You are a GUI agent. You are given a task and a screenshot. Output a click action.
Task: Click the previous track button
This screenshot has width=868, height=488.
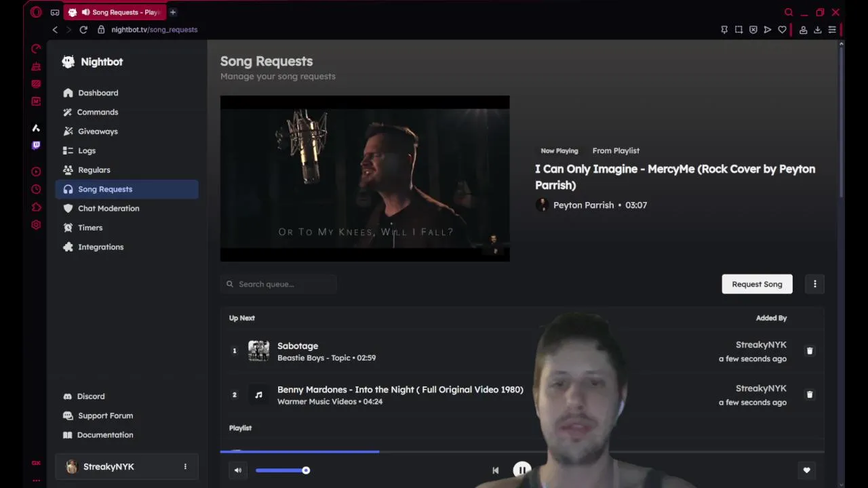tap(496, 470)
